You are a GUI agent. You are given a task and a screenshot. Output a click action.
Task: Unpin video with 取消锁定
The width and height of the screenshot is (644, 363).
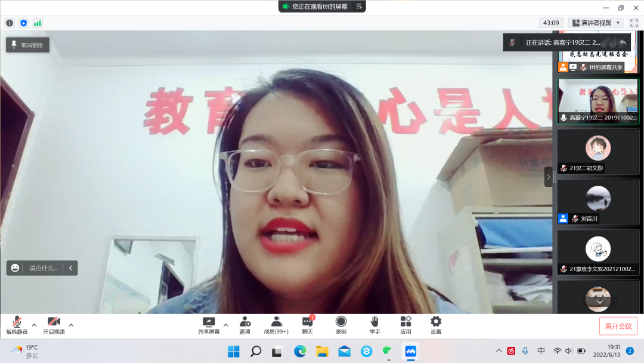click(27, 45)
